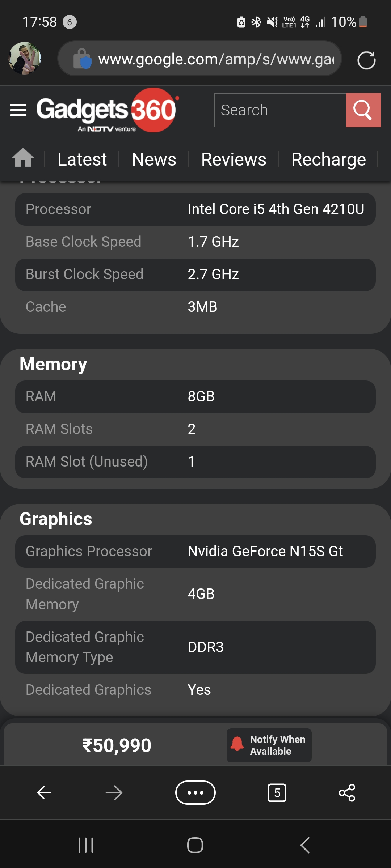391x868 pixels.
Task: Open the tab switcher showing 5 tabs
Action: [x=277, y=793]
